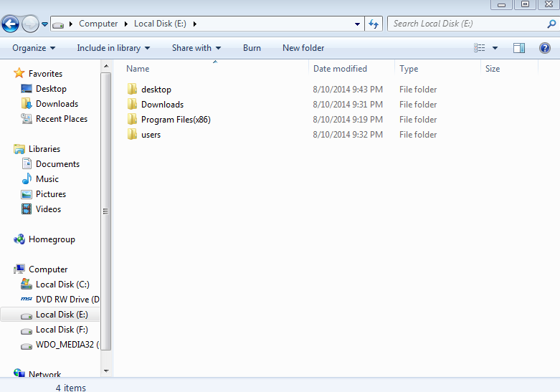Expand the arrow after Computer breadcrumb
This screenshot has width=560, height=392.
click(126, 24)
